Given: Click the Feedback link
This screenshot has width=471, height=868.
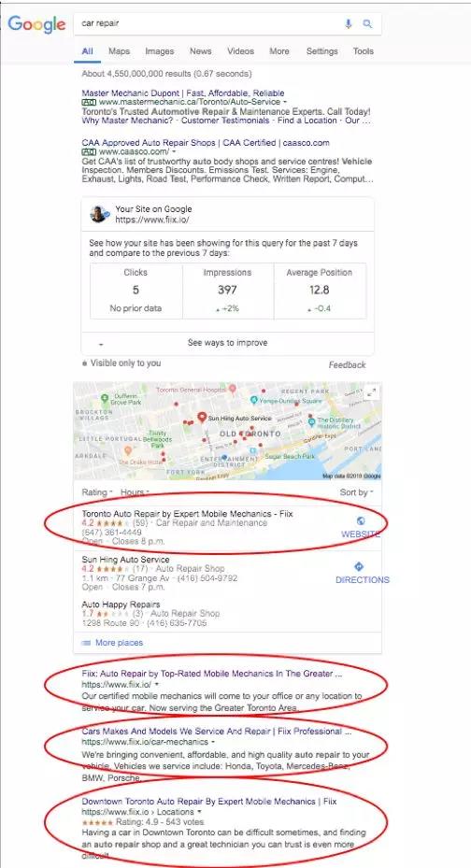Looking at the screenshot, I should [x=347, y=364].
